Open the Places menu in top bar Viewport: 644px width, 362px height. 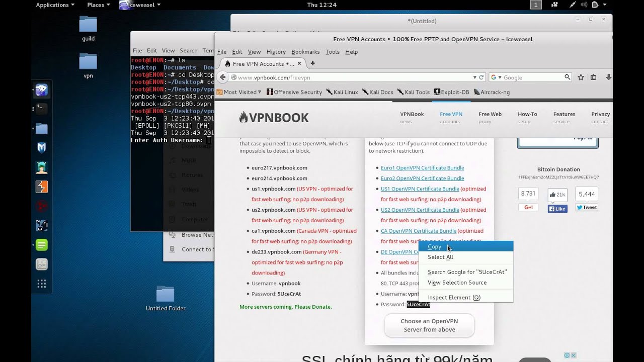coord(99,5)
